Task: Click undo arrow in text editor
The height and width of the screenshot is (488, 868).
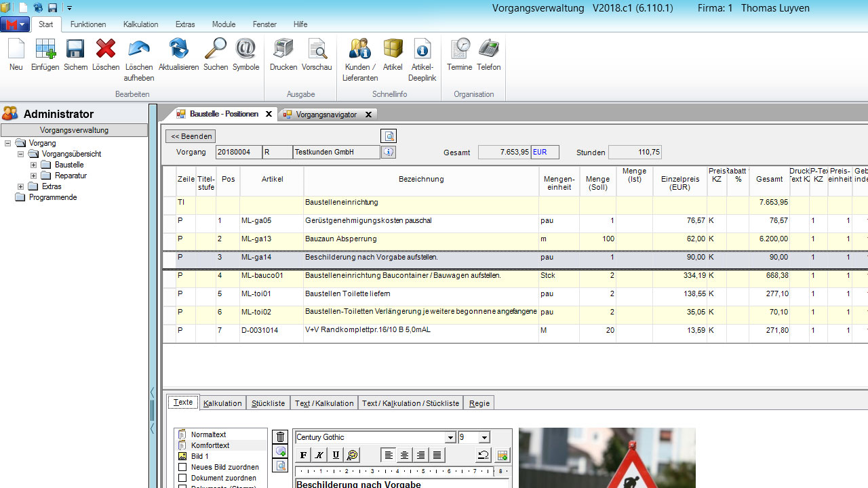Action: click(483, 455)
